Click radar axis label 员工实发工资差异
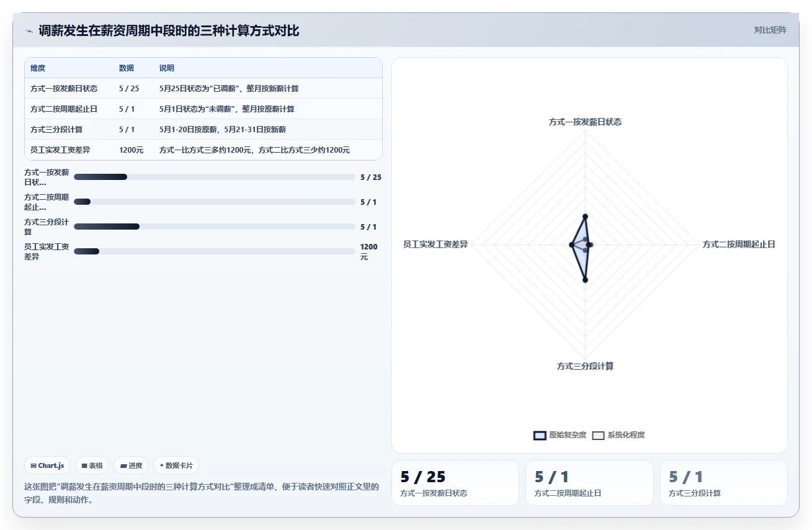Screen dimensions: 812x530 click(x=435, y=245)
